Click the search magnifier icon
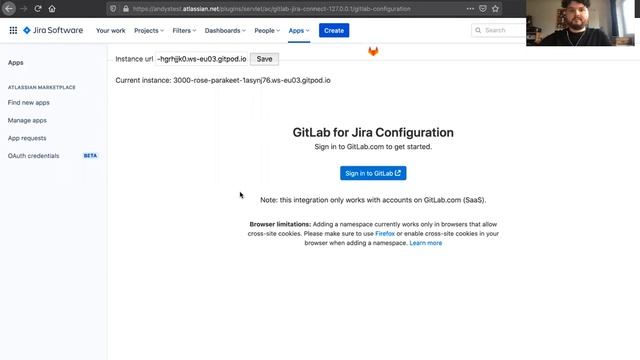 478,30
